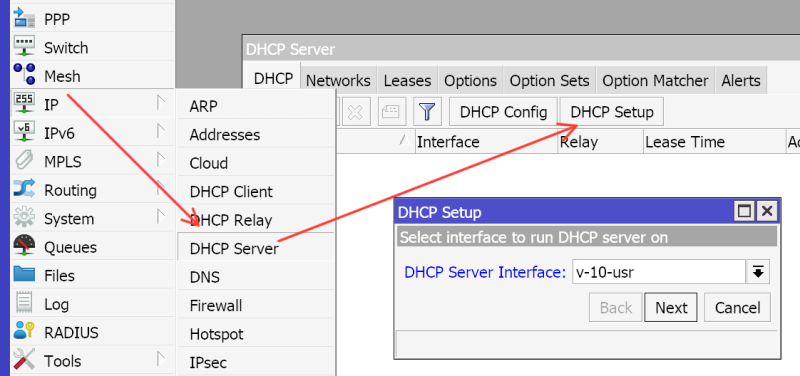Click the Log document icon
Viewport: 800px width, 376px height.
point(24,304)
